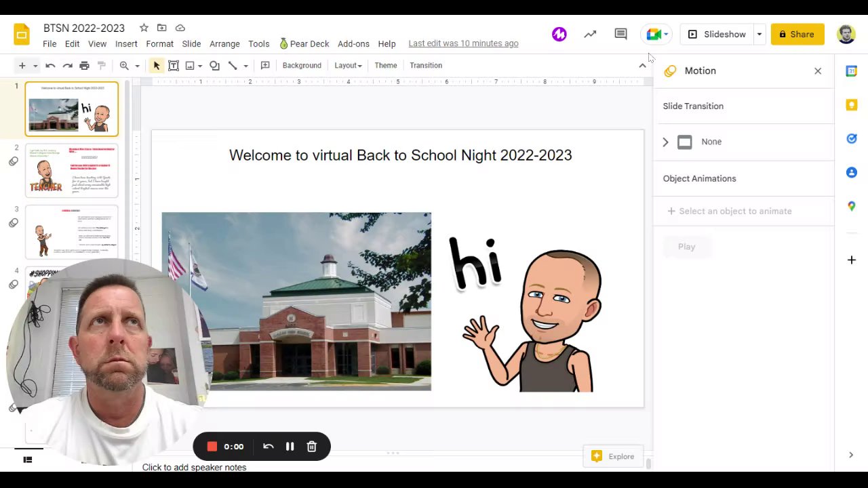
Task: Open the Slide menu
Action: point(191,43)
